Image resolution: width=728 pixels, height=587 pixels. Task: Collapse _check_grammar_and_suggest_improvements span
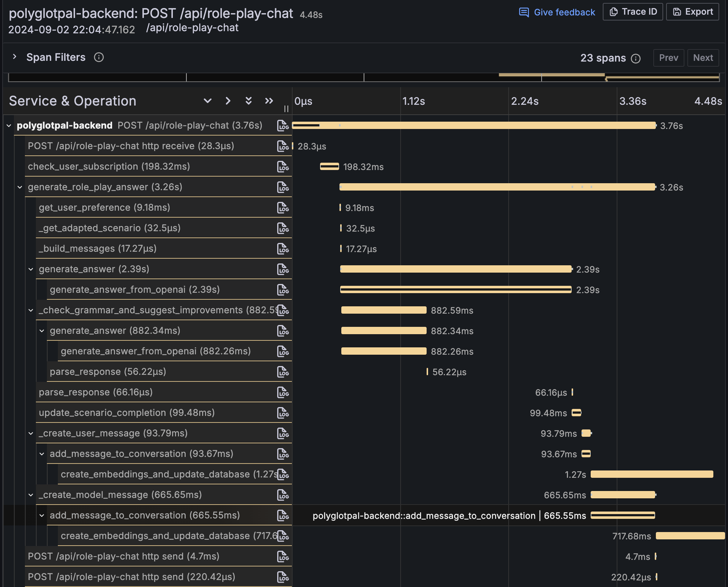tap(31, 310)
